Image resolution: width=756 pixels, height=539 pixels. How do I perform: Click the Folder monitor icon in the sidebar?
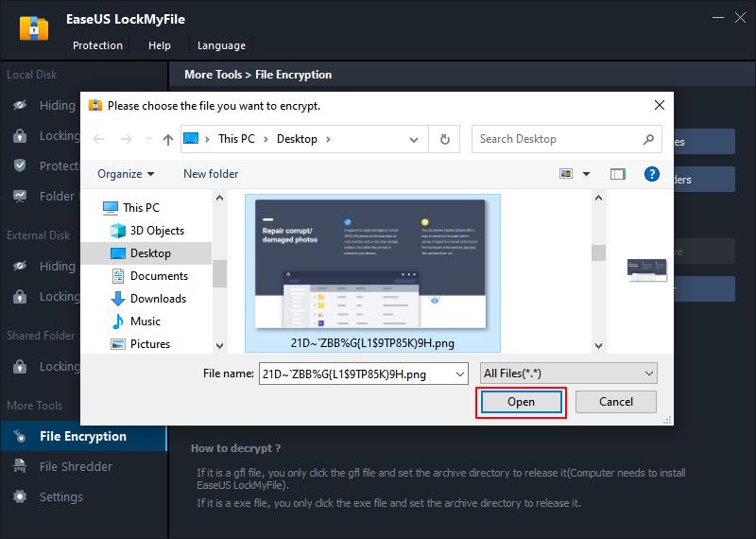[x=20, y=196]
